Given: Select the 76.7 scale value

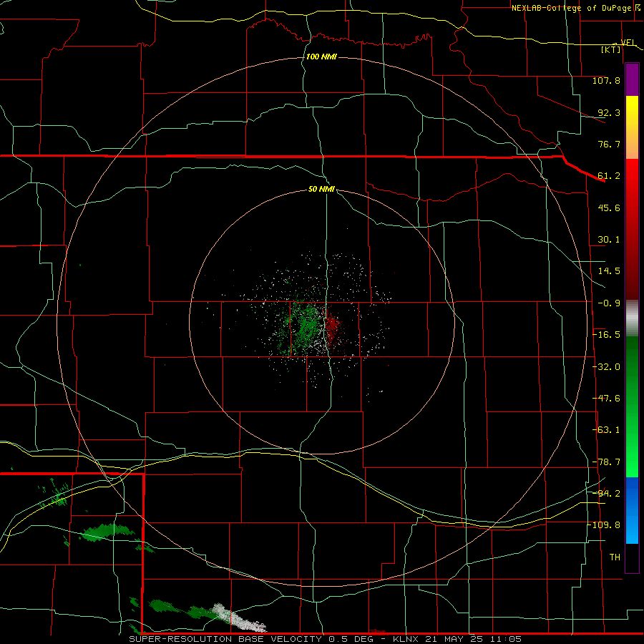Looking at the screenshot, I should pyautogui.click(x=609, y=144).
